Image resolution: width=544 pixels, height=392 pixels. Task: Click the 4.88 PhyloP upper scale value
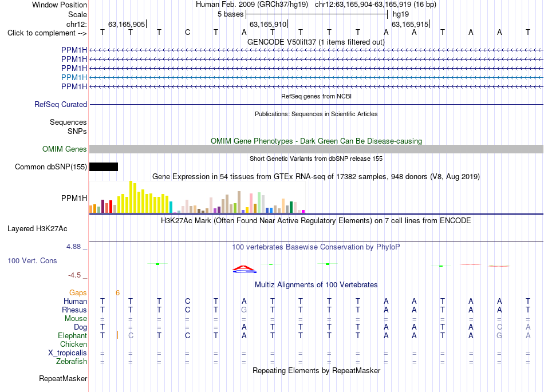click(x=73, y=247)
